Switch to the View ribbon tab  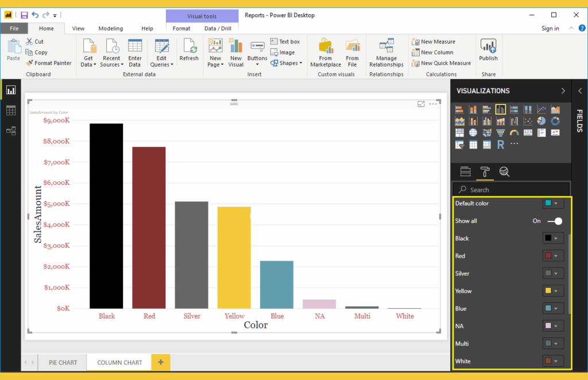point(78,29)
